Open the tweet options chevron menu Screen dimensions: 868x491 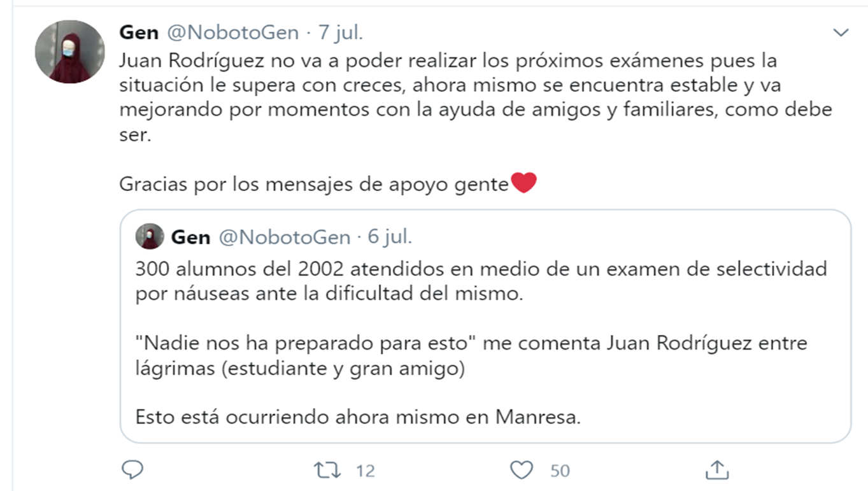coord(841,32)
